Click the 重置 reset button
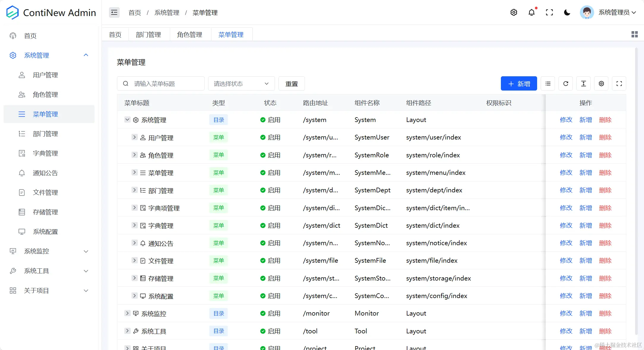The image size is (644, 350). [x=291, y=83]
